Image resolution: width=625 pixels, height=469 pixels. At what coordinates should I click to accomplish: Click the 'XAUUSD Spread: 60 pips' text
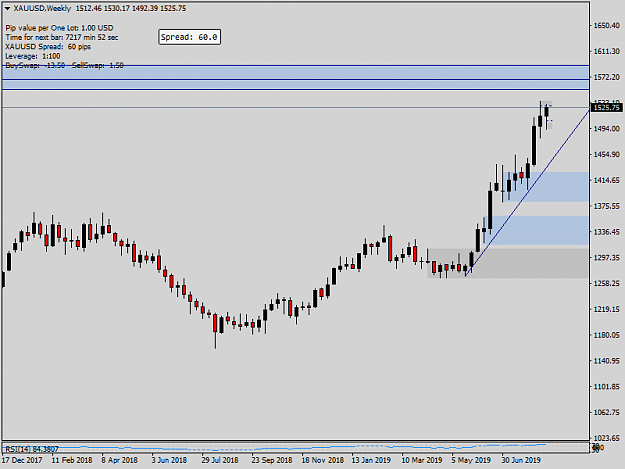pyautogui.click(x=48, y=47)
